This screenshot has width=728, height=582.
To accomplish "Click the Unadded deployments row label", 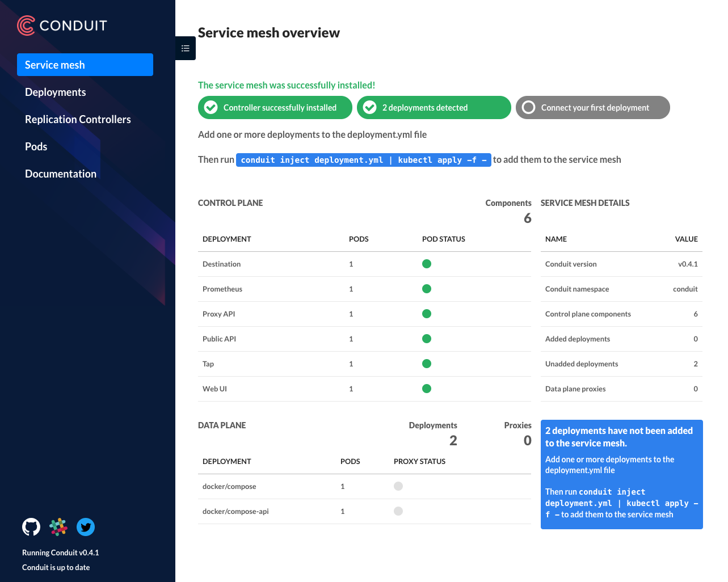I will click(582, 364).
